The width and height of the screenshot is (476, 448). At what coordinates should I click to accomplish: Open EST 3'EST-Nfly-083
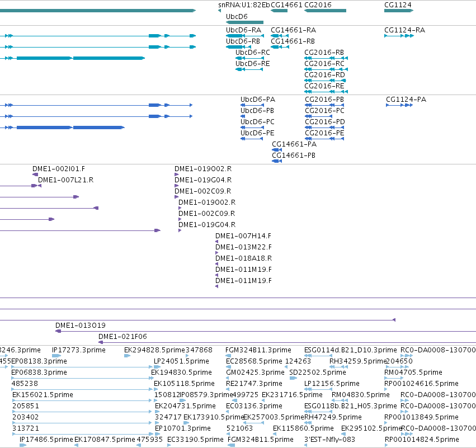(x=329, y=440)
